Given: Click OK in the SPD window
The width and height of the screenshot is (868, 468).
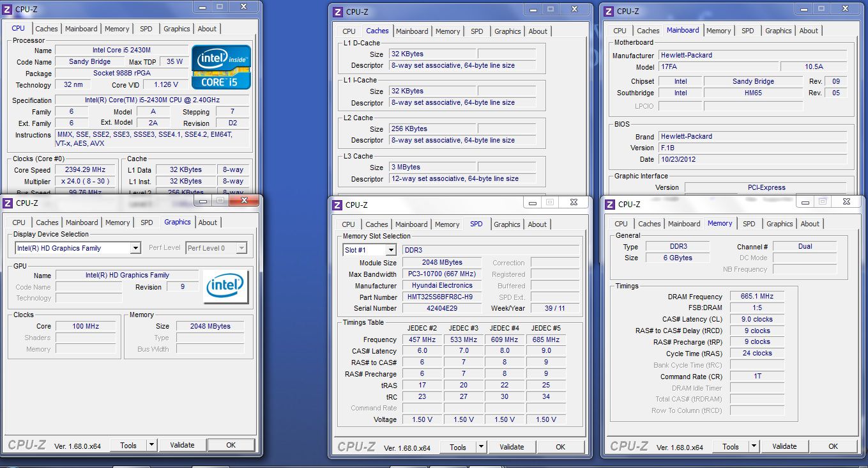Looking at the screenshot, I should (x=561, y=447).
